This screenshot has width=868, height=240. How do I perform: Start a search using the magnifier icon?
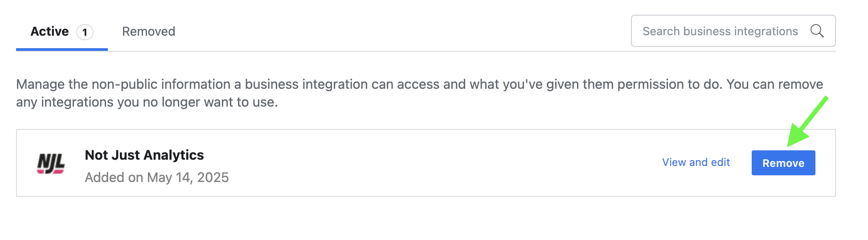pyautogui.click(x=817, y=31)
